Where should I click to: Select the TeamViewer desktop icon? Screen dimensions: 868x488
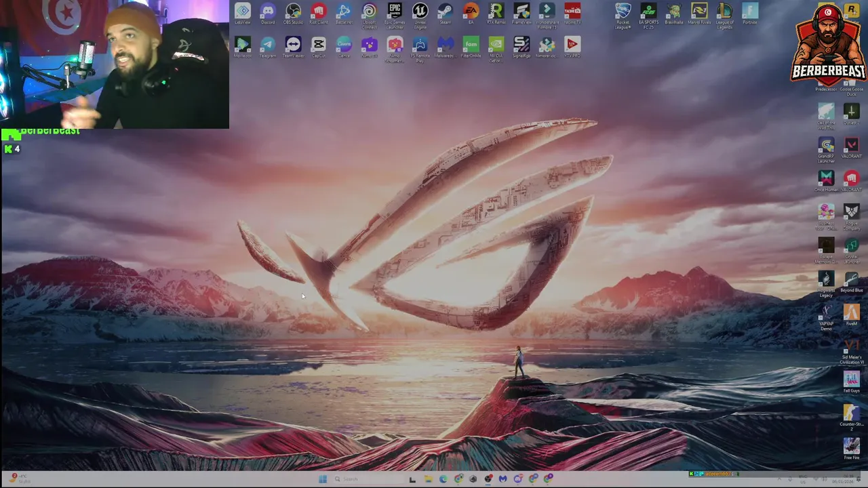[293, 47]
